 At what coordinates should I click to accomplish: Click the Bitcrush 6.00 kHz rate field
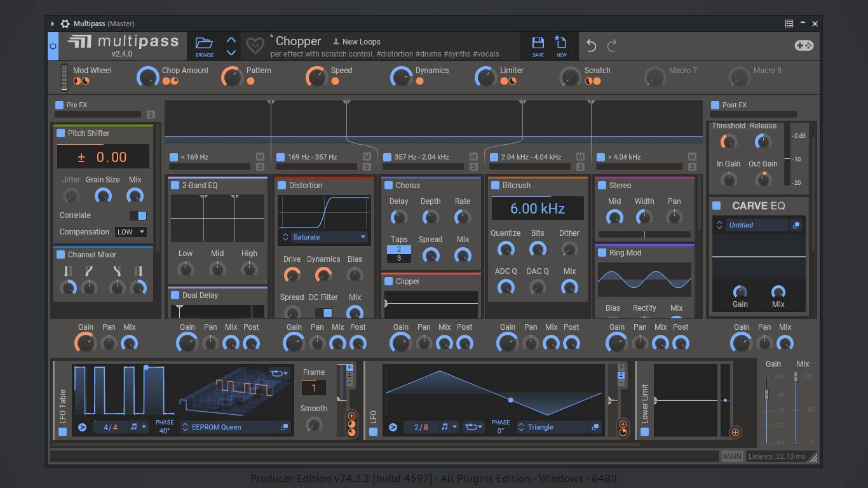coord(538,208)
